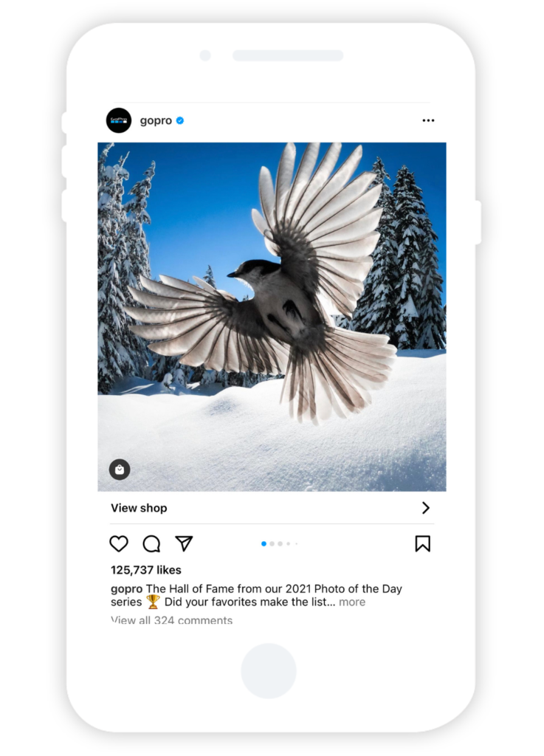Save the post with the bookmark icon
544x756 pixels.
pyautogui.click(x=422, y=543)
